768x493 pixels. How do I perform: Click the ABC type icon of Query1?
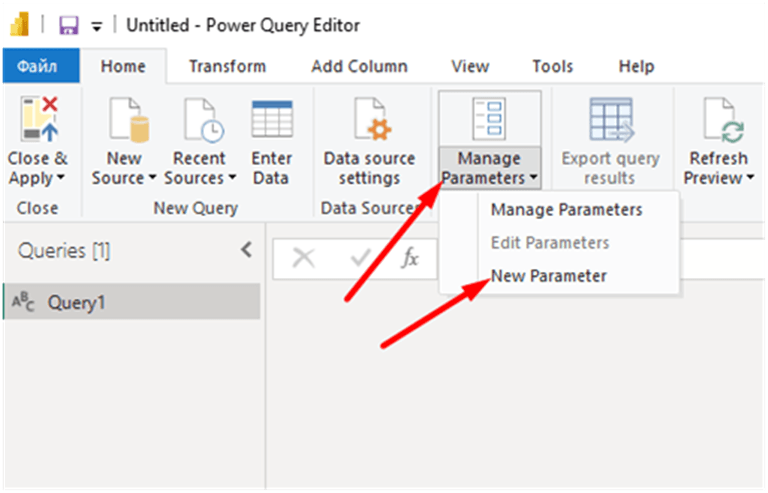pyautogui.click(x=23, y=302)
